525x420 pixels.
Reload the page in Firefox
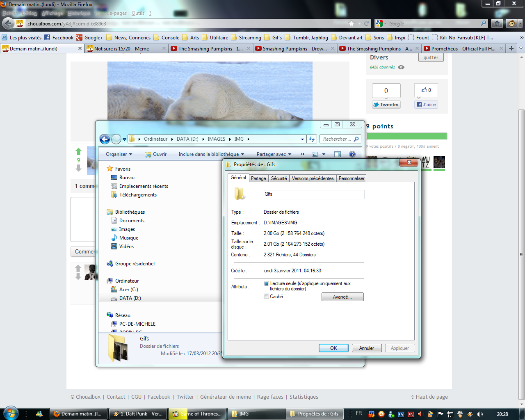[x=366, y=23]
